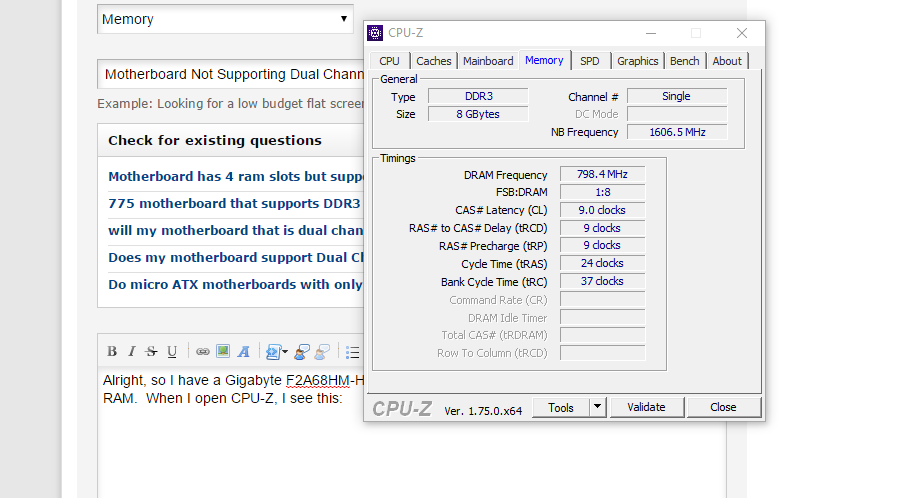Open '775 motherboard that supports DDR3' question
917x498 pixels.
click(234, 203)
